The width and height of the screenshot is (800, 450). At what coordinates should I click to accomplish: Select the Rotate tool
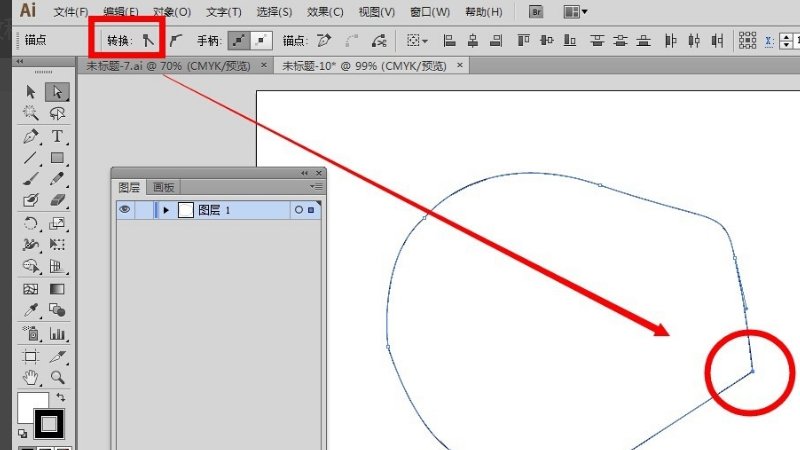31,223
